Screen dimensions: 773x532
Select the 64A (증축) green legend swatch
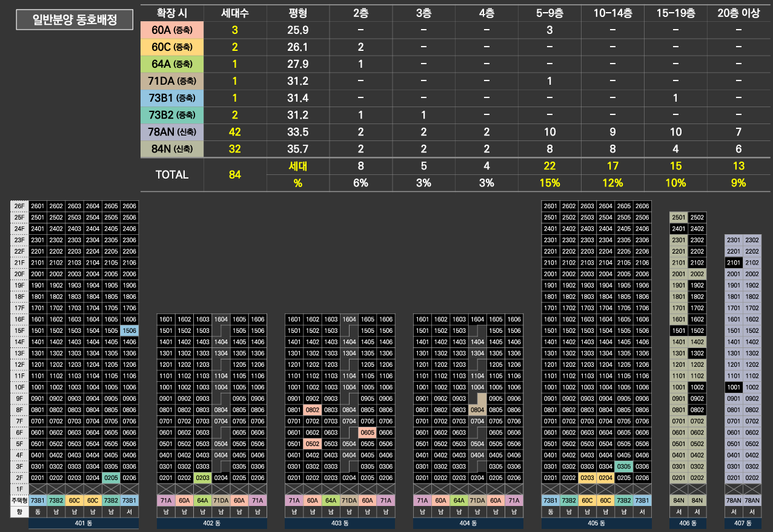point(172,64)
